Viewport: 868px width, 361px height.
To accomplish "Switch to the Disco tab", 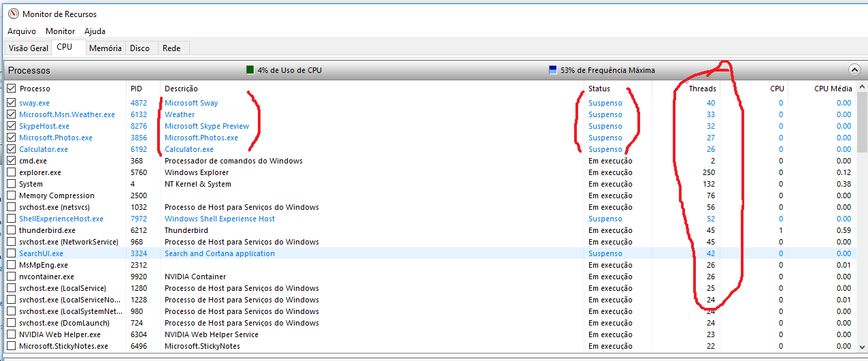I will click(x=140, y=48).
